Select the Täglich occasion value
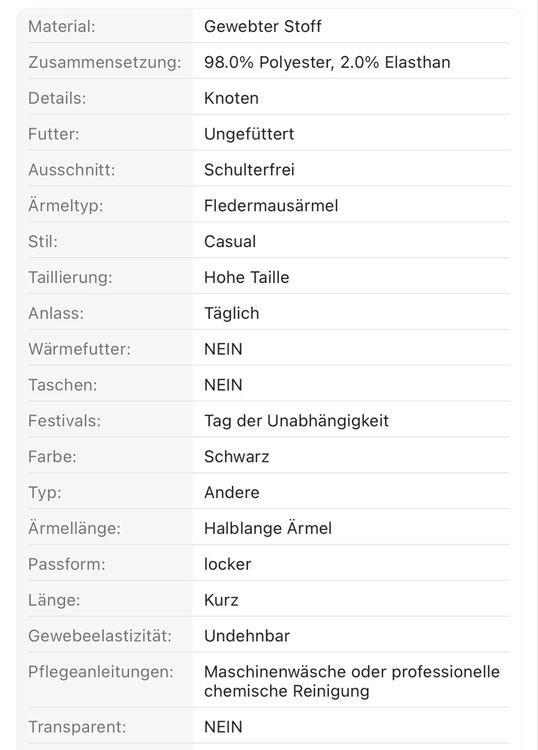The width and height of the screenshot is (538, 750). (x=231, y=313)
